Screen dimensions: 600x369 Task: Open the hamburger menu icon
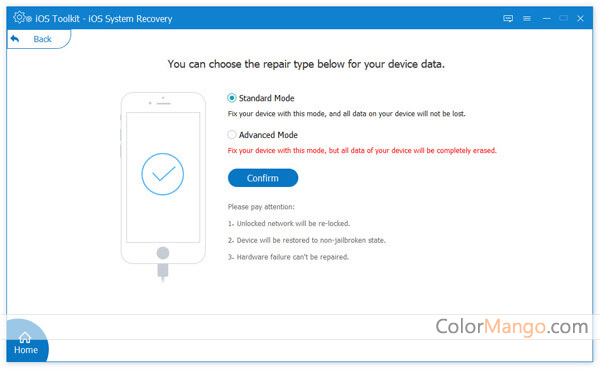pyautogui.click(x=527, y=18)
